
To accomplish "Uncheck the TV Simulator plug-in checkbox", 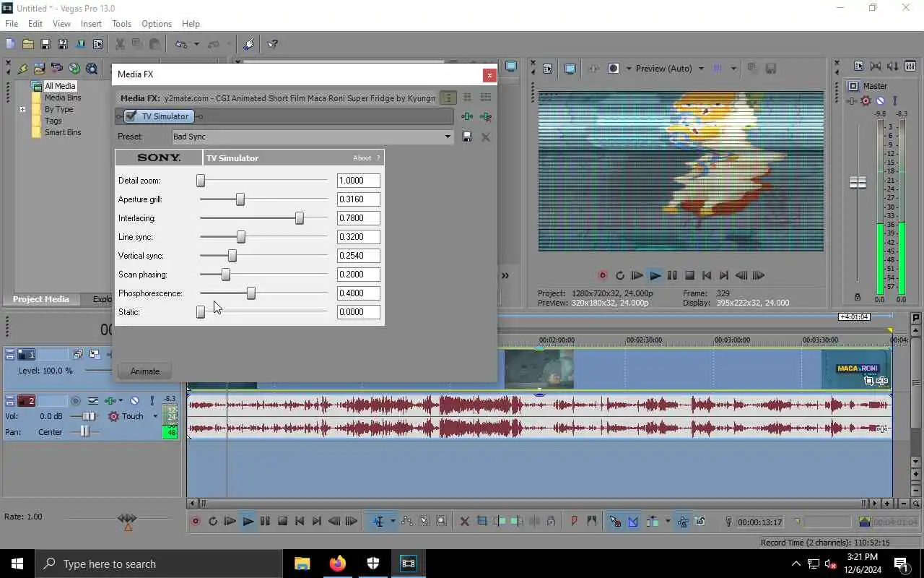I will (x=131, y=116).
